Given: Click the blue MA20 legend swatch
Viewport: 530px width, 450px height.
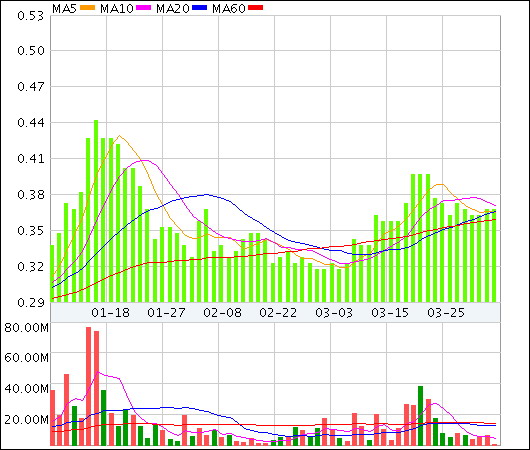Looking at the screenshot, I should [199, 8].
